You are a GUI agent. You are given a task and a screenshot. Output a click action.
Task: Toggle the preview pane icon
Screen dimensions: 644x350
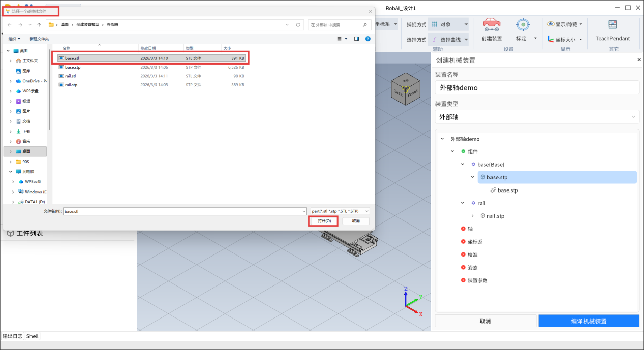356,39
